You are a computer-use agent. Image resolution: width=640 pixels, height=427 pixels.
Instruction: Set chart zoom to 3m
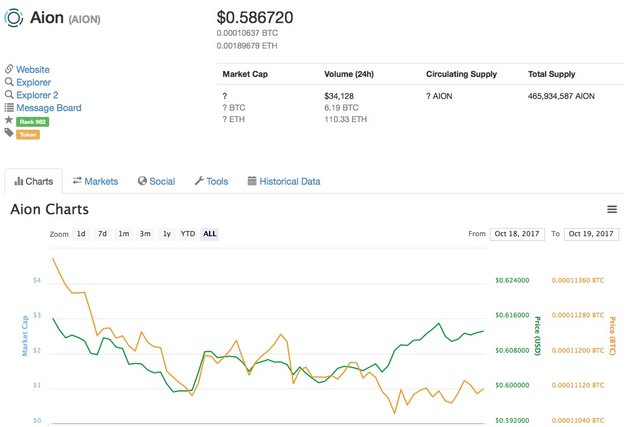(145, 234)
